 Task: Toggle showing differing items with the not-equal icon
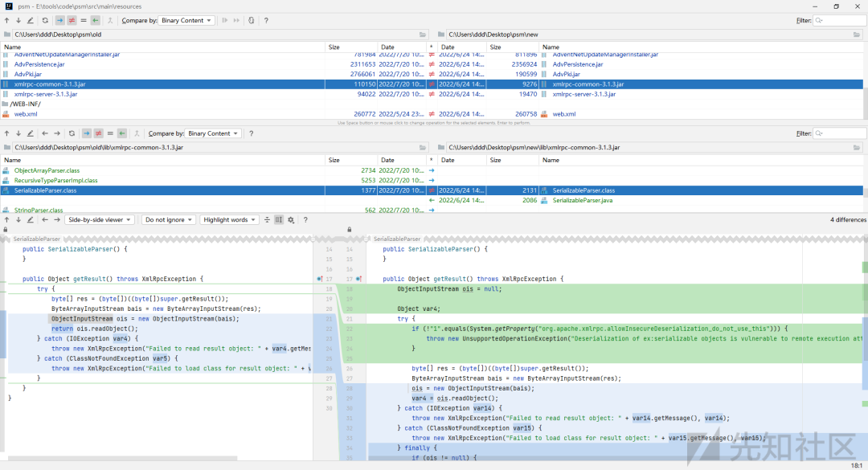click(72, 20)
